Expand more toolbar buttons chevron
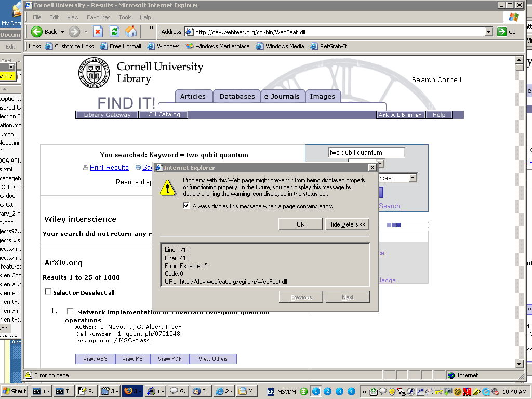Viewport: 532px width, 399px height. 151,28
